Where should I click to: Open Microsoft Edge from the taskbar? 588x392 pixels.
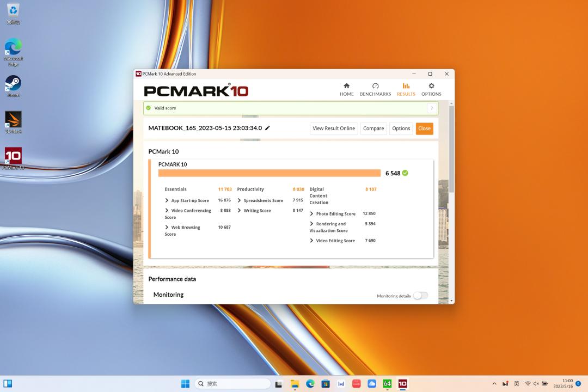(x=310, y=384)
